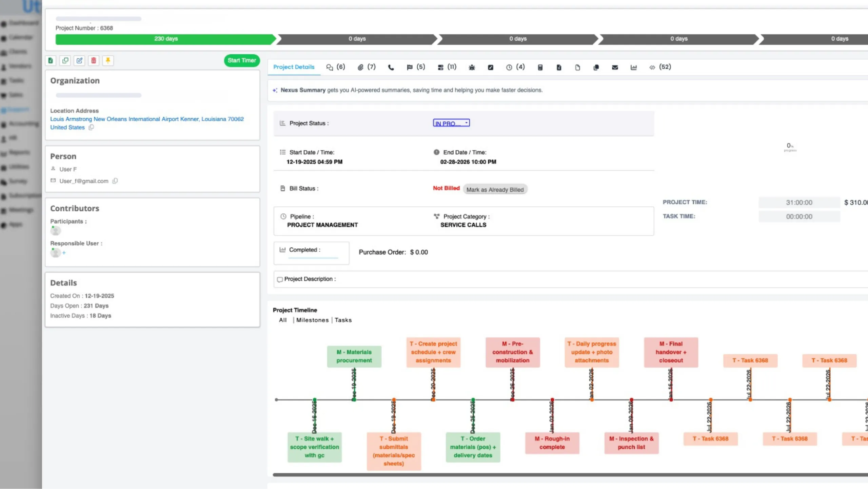The image size is (868, 489).
Task: Show All items in Project Timeline
Action: click(x=283, y=320)
